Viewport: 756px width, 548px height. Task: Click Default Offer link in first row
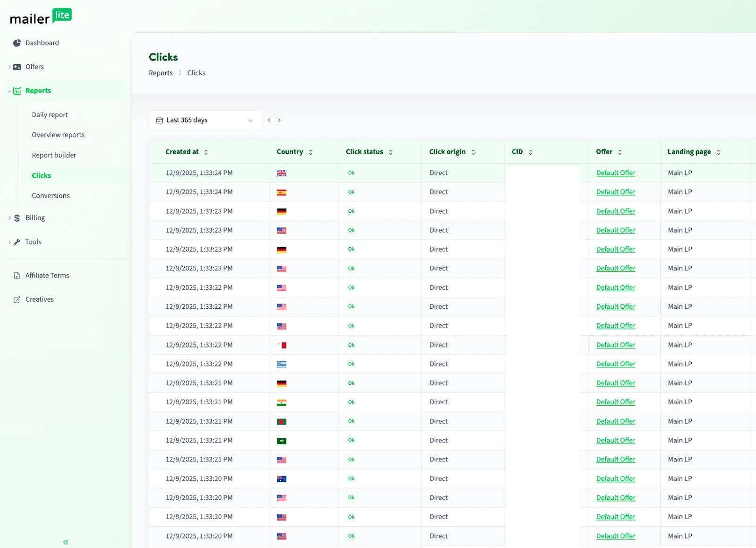tap(615, 173)
